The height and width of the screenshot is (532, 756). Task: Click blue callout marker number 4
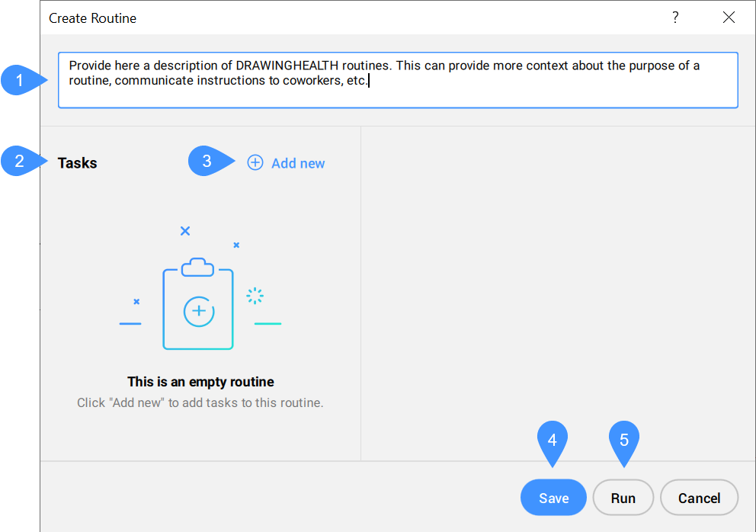pyautogui.click(x=553, y=442)
